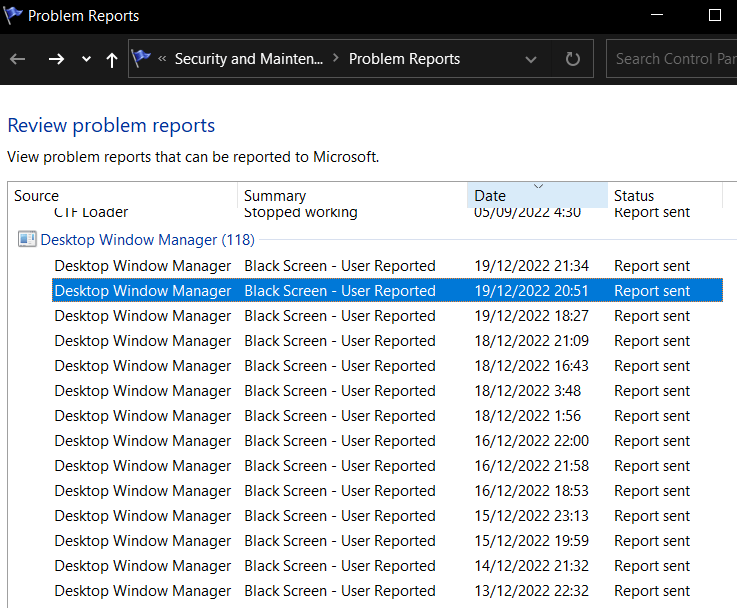737x608 pixels.
Task: Click the Desktop Window Manager group icon
Action: [x=27, y=239]
